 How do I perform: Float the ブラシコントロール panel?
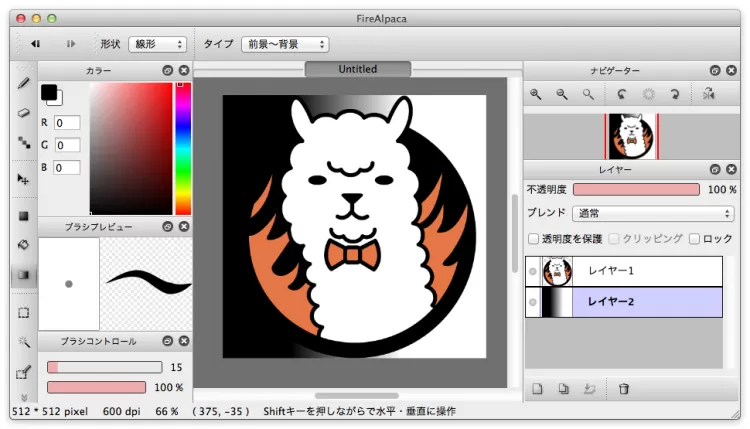pyautogui.click(x=167, y=341)
